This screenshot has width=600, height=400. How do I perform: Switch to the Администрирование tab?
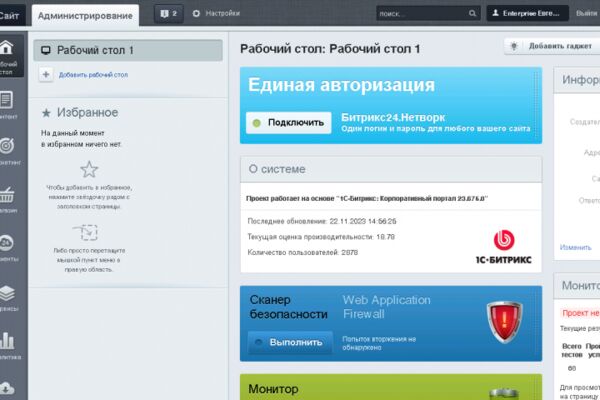[x=85, y=16]
